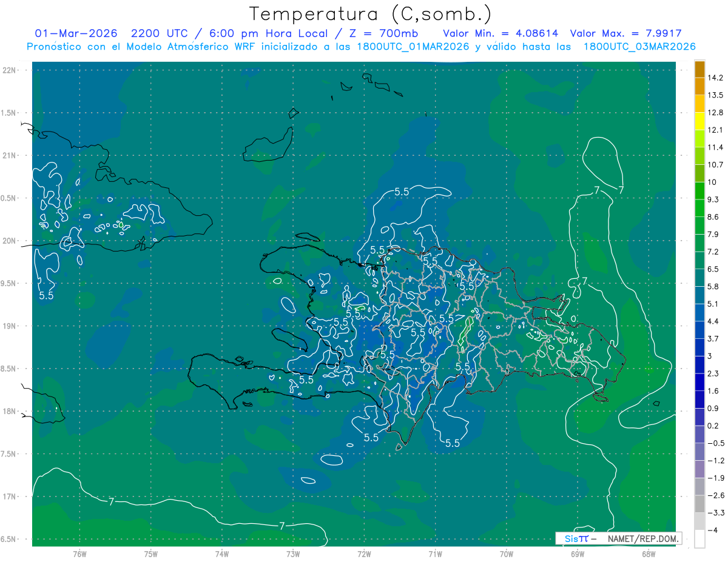This screenshot has width=728, height=562.
Task: Click the 'Valor Min. = 4.08614' value
Action: [501, 33]
